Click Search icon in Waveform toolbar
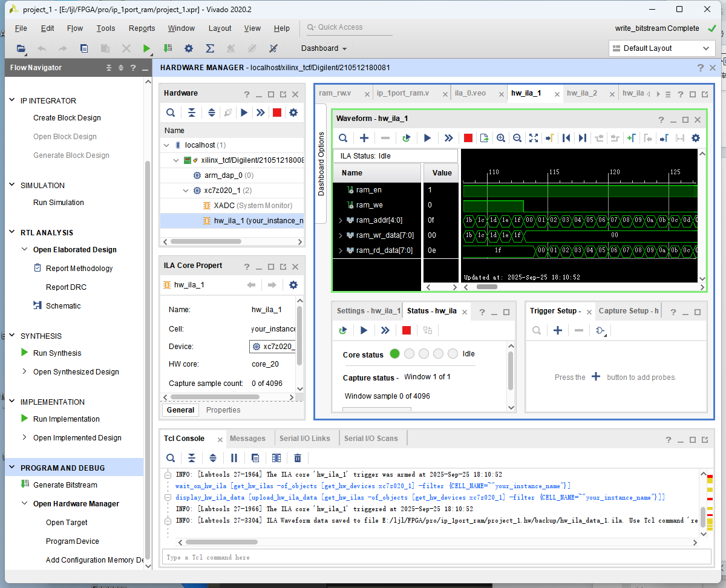Viewport: 726px width, 588px height. click(343, 138)
